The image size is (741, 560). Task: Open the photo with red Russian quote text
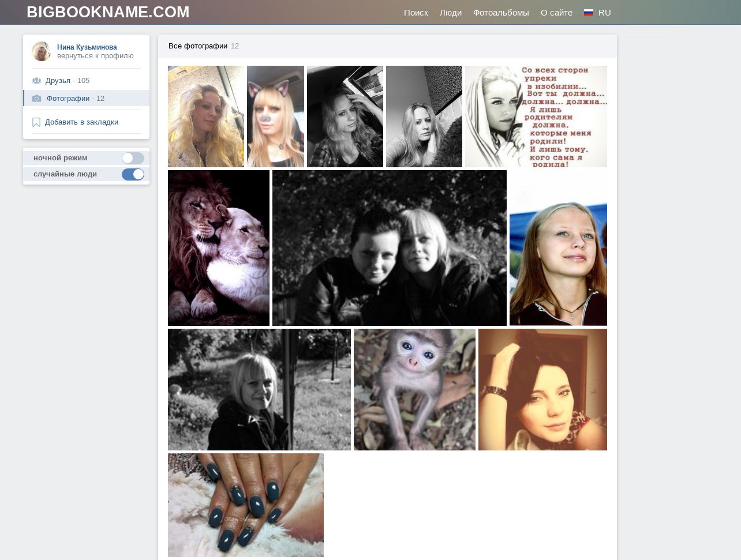tap(536, 116)
